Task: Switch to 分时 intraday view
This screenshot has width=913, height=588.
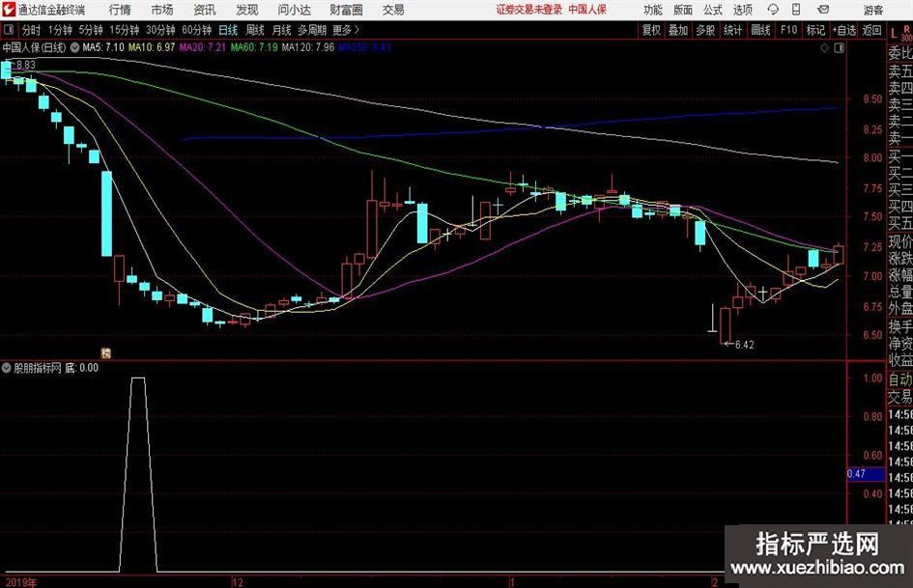Action: (32, 30)
